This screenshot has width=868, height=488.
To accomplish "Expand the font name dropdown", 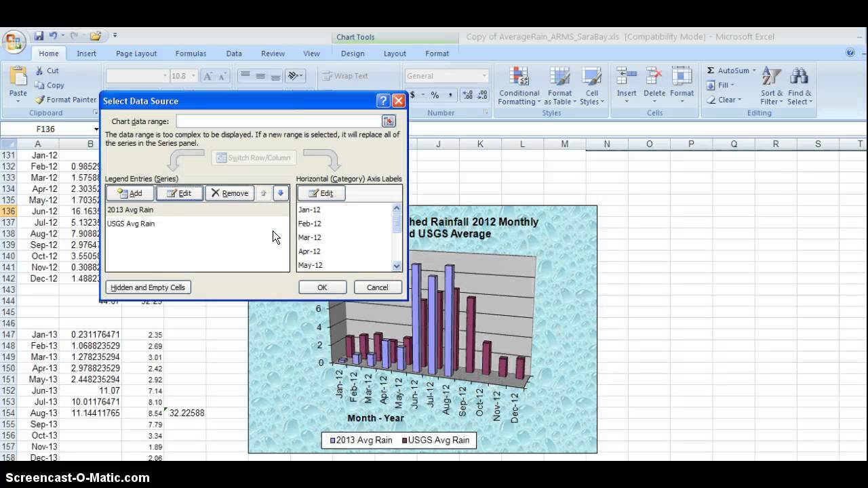I will 165,76.
